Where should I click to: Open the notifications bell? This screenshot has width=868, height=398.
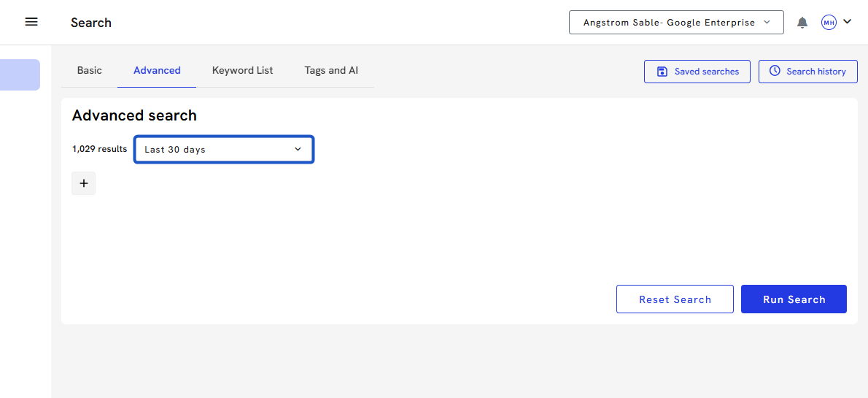point(802,23)
